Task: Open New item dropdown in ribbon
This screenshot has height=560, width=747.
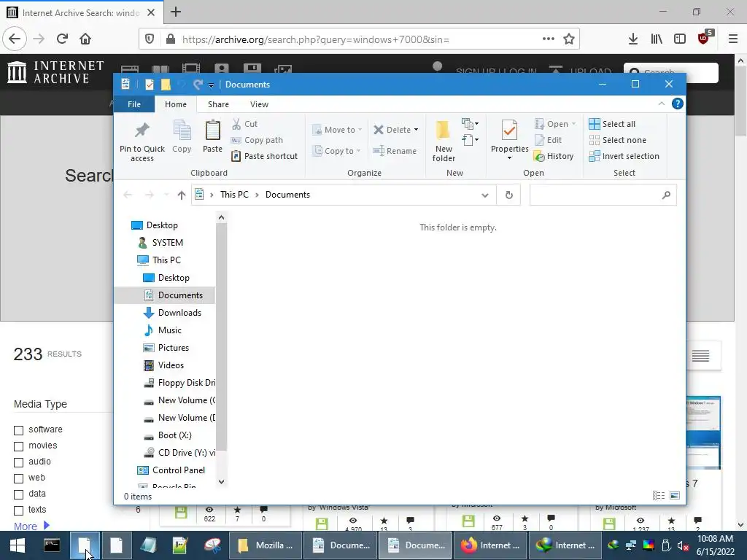Action: 470,124
